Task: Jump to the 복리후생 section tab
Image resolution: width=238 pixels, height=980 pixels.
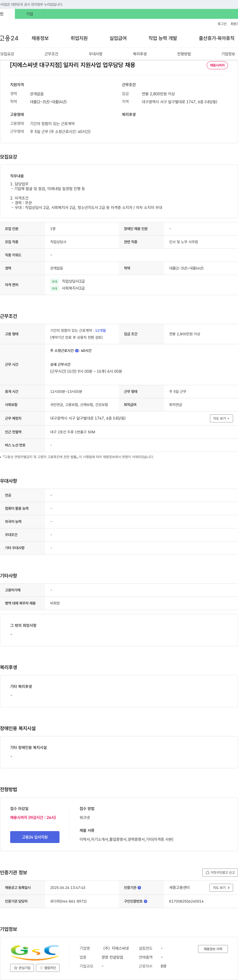Action: pyautogui.click(x=140, y=54)
